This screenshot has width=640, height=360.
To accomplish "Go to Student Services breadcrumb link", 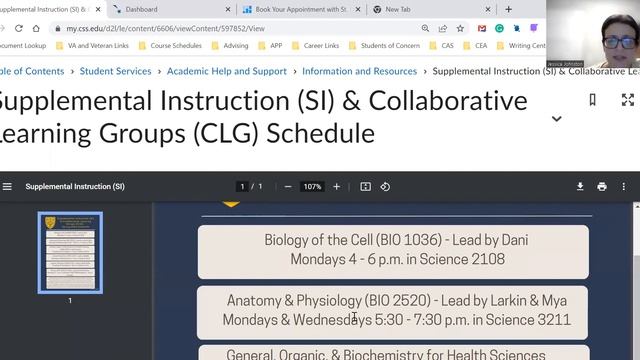I will [x=116, y=71].
